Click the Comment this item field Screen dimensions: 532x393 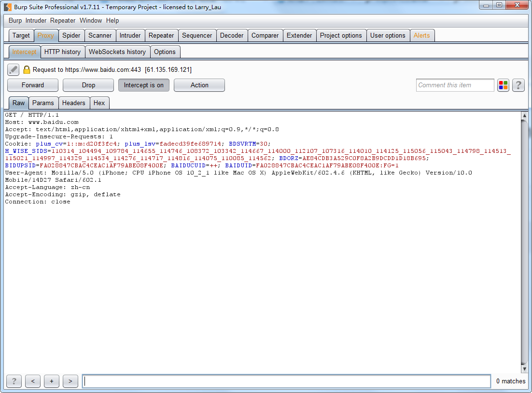(x=455, y=85)
